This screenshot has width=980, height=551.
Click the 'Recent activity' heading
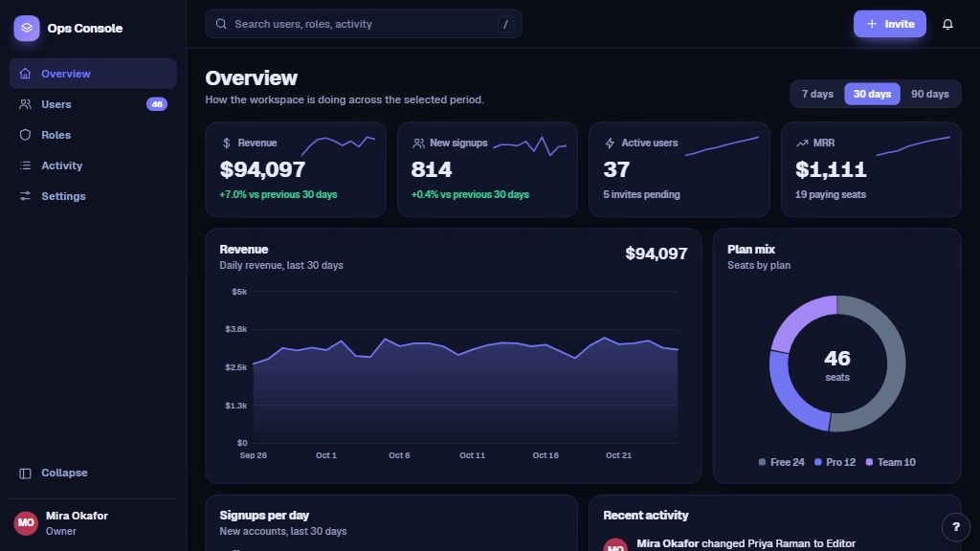(646, 516)
